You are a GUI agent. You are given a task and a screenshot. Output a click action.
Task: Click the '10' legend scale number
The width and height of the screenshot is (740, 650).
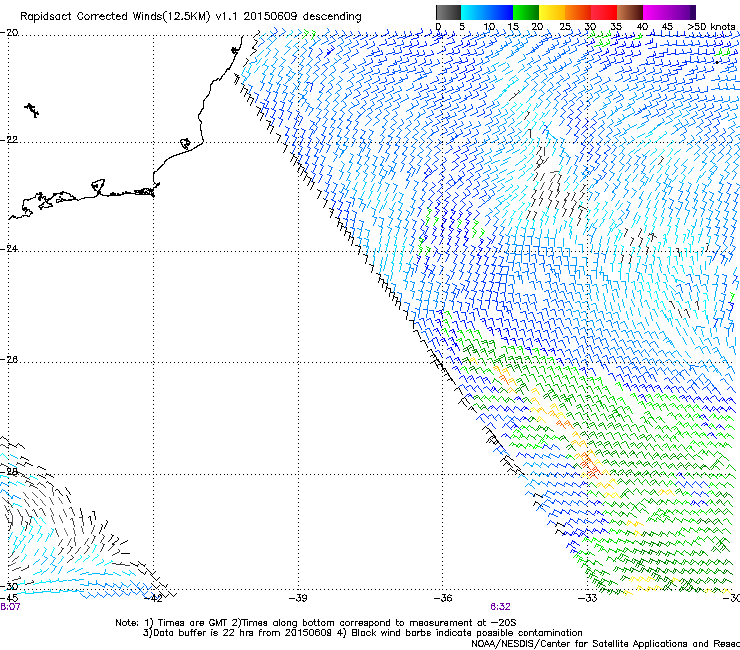[x=488, y=27]
